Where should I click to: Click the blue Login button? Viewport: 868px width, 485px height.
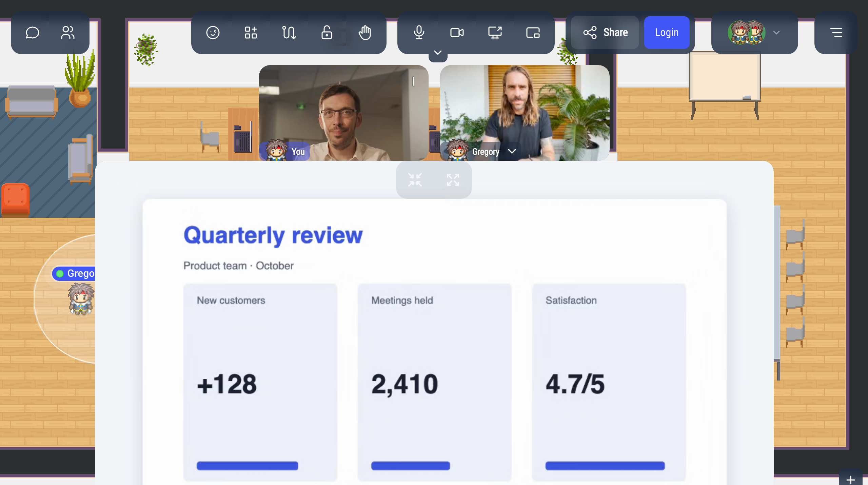(x=667, y=33)
